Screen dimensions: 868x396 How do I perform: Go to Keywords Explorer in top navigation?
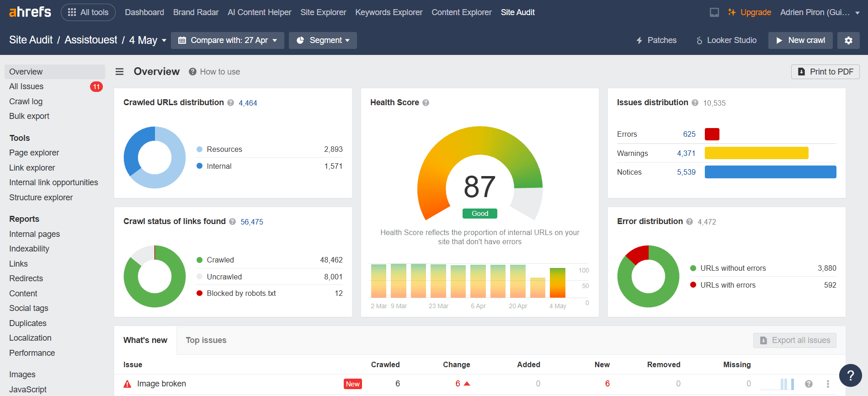point(389,12)
